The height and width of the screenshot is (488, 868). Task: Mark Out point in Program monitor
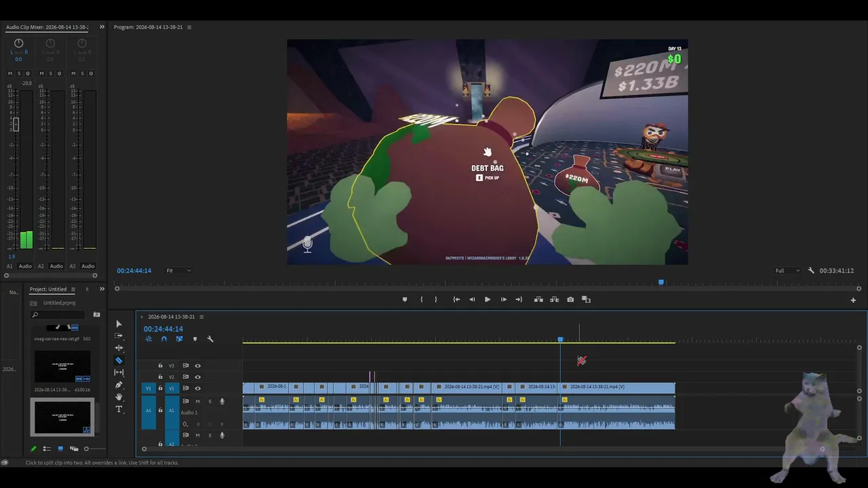436,300
